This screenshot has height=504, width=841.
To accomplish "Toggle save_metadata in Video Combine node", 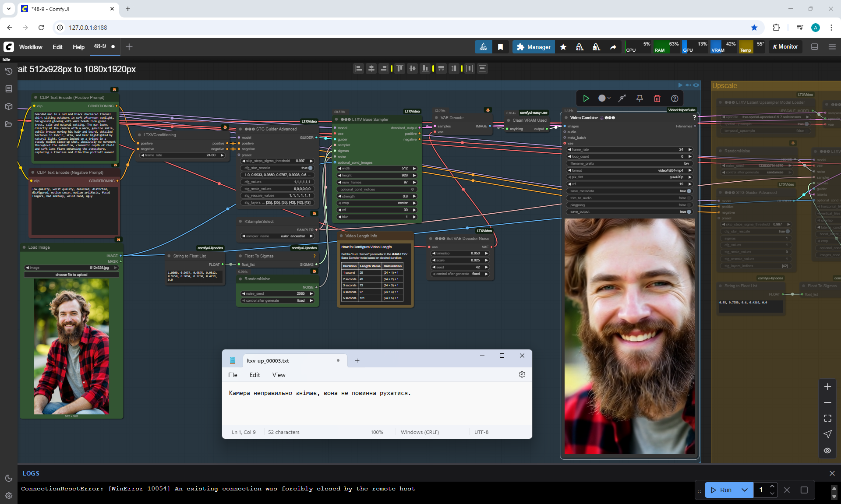I will 688,191.
